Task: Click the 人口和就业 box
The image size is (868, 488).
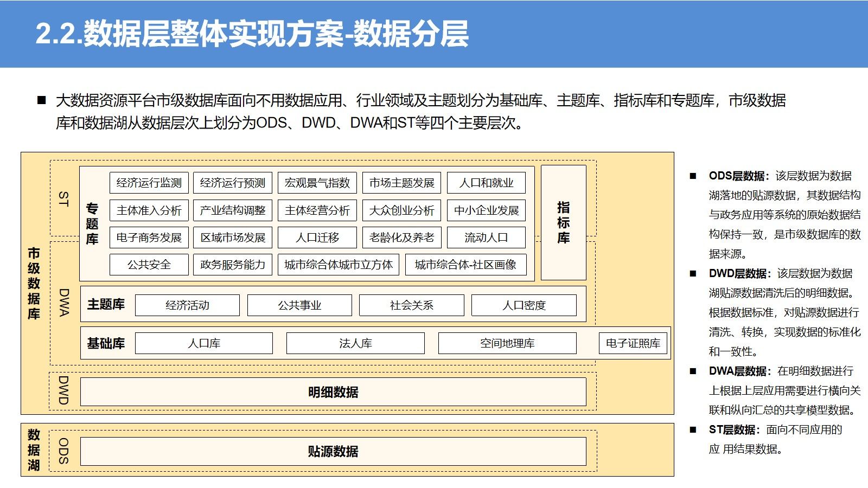Action: click(x=487, y=183)
